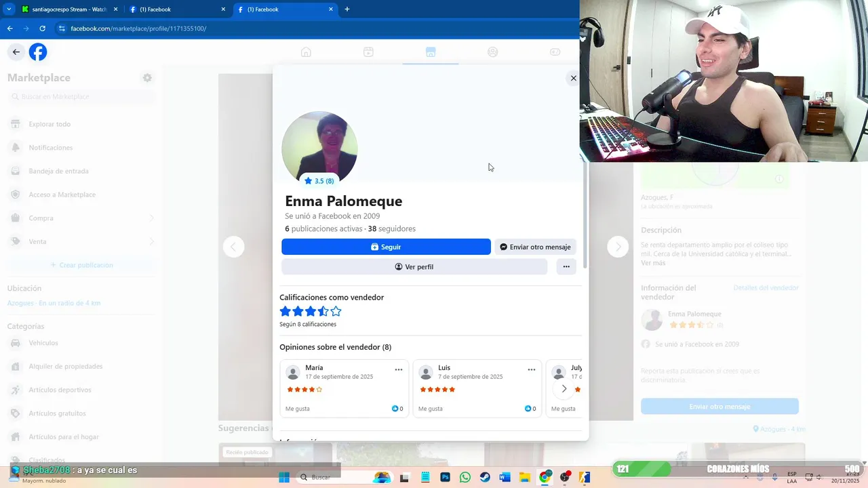Viewport: 868px width, 488px height.
Task: Open a new browser tab
Action: tap(347, 9)
